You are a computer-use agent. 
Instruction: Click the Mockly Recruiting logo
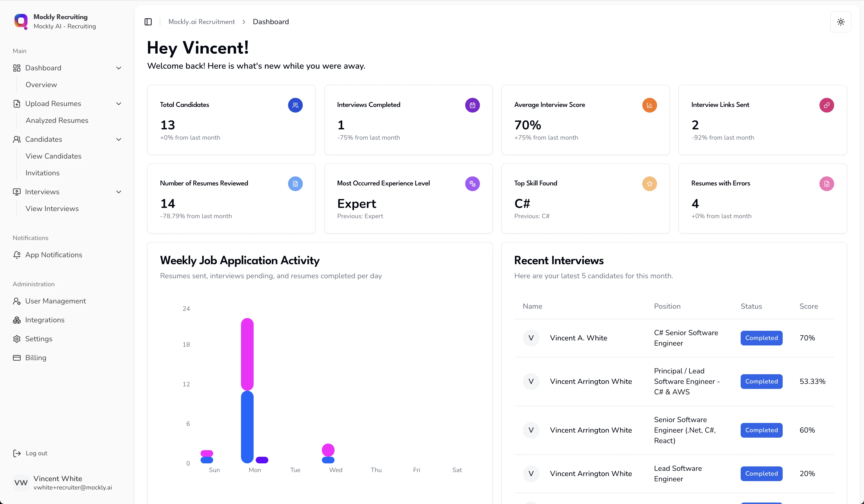[21, 21]
